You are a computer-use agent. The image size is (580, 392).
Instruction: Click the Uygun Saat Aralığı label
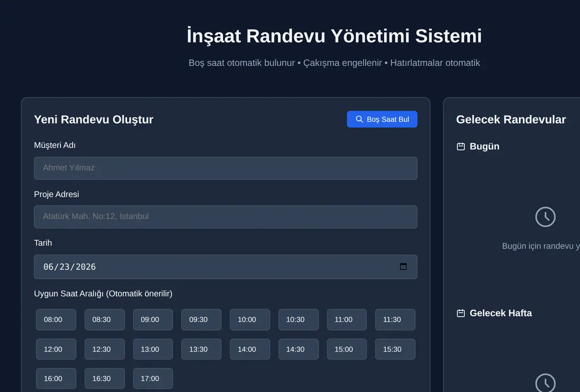[x=103, y=293]
